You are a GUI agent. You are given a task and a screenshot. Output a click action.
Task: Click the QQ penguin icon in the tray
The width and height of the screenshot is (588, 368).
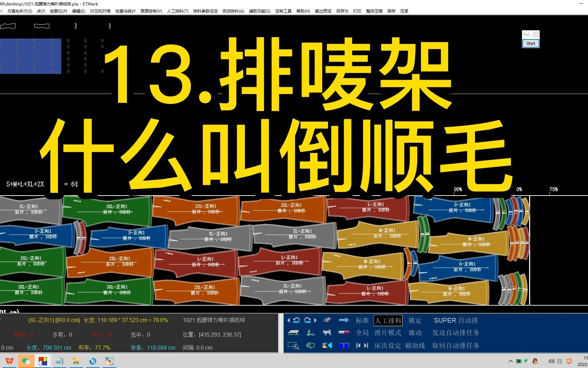point(535,361)
